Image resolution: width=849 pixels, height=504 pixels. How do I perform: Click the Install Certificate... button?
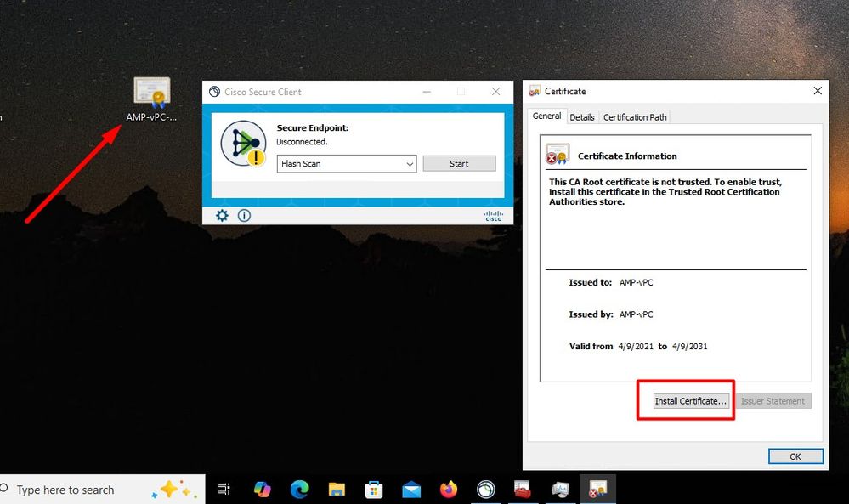(x=691, y=400)
